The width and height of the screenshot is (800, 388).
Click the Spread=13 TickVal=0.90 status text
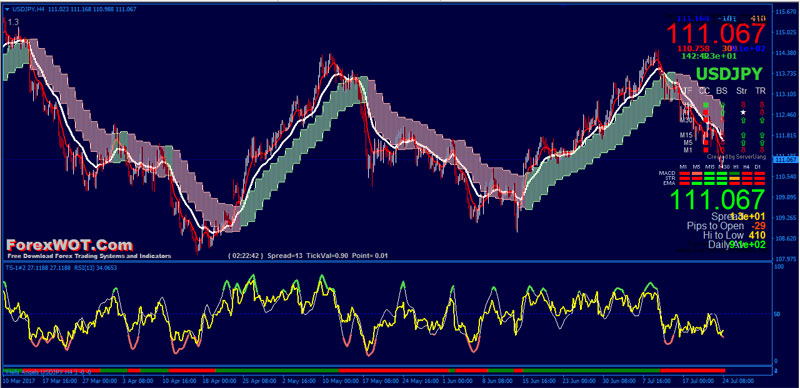pyautogui.click(x=307, y=255)
